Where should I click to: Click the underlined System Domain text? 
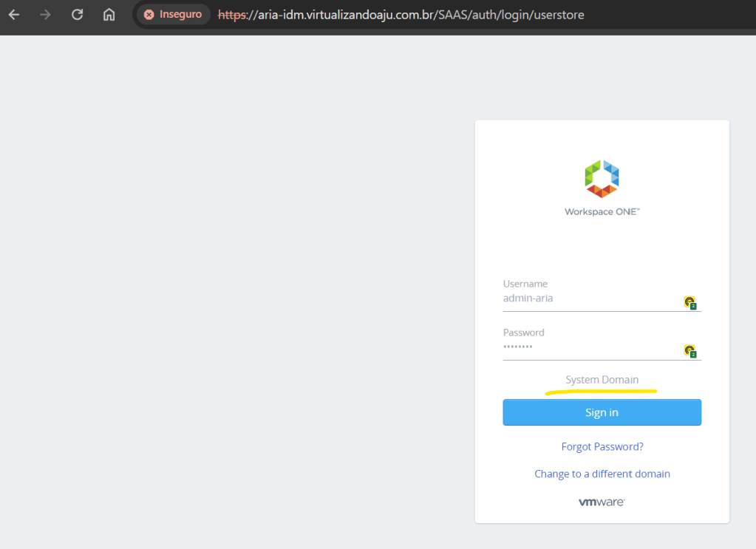[602, 380]
